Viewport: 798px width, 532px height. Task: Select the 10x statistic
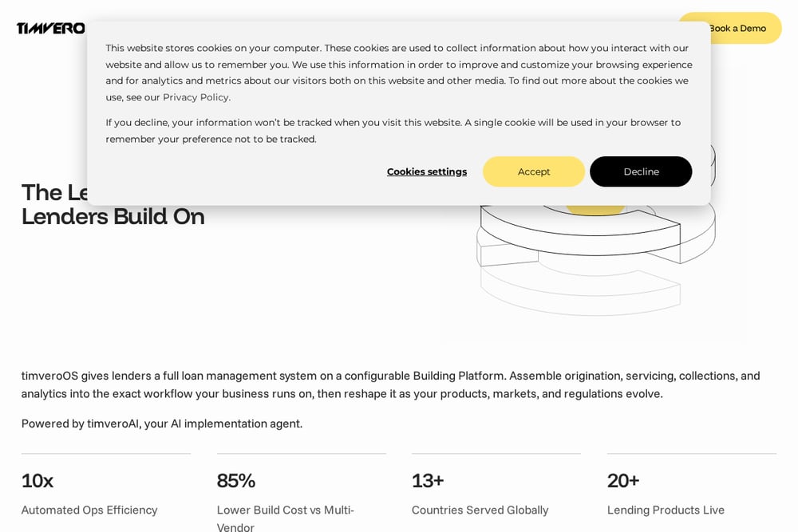38,481
